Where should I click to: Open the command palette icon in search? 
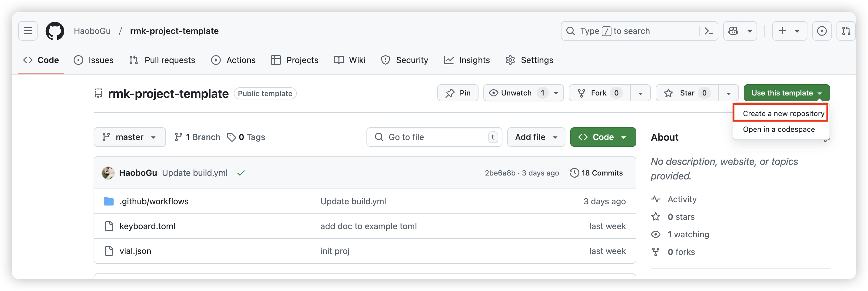coord(708,31)
